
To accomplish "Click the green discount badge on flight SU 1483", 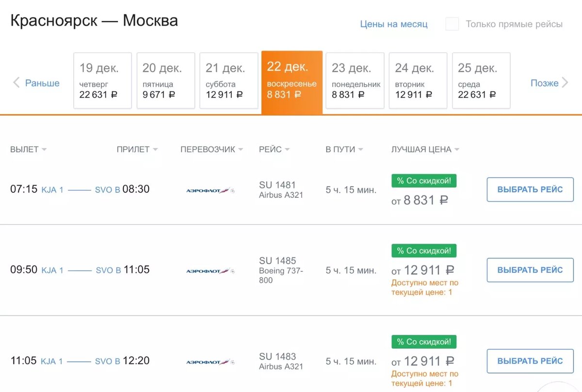I will 423,342.
